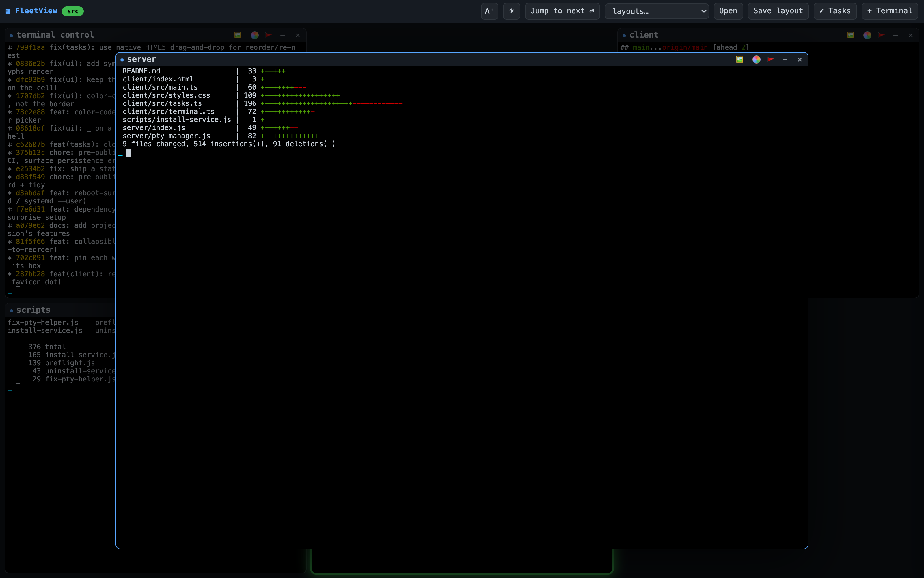Click 'origin/main' text in client window
The image size is (924, 578).
pos(685,47)
